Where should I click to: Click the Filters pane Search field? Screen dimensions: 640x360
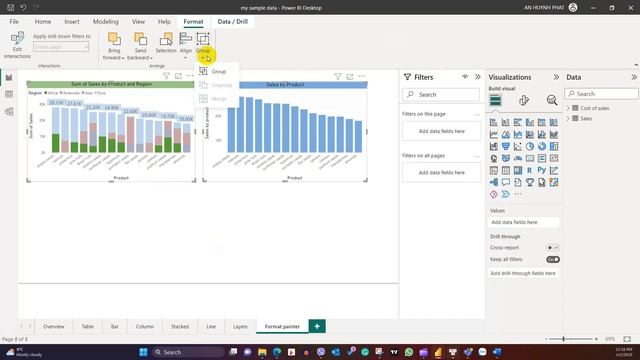[441, 95]
